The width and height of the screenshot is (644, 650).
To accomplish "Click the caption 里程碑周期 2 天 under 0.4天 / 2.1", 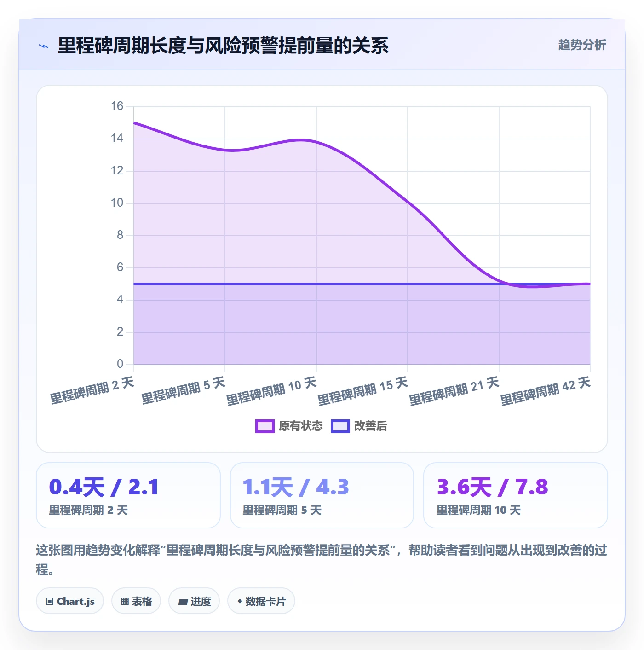I will [88, 510].
